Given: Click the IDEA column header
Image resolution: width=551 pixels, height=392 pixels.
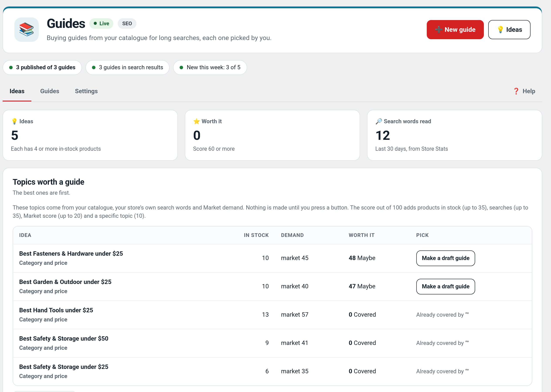Looking at the screenshot, I should coord(25,235).
